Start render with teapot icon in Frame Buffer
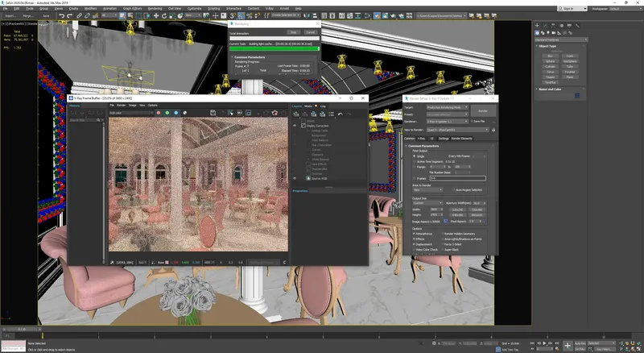Viewport: 644px width, 353px height. click(275, 113)
